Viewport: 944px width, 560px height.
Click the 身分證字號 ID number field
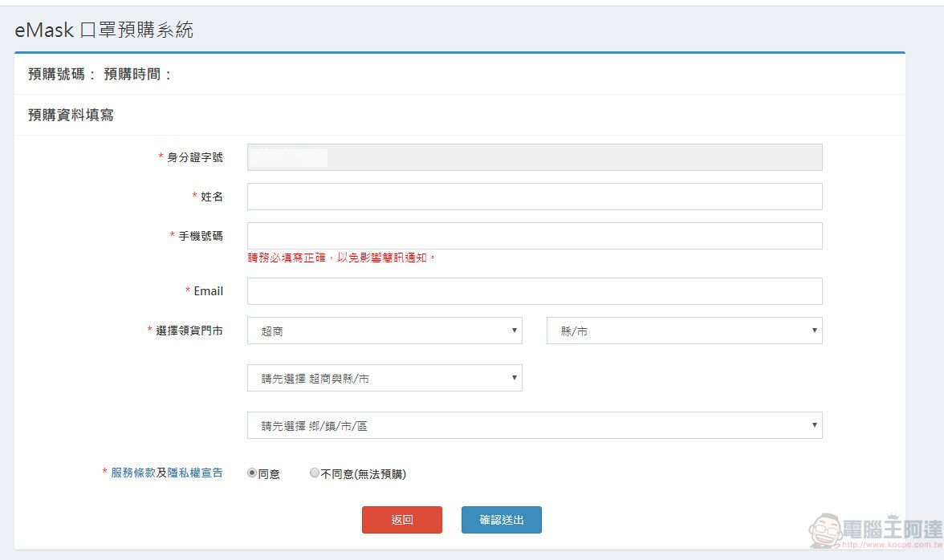point(535,157)
